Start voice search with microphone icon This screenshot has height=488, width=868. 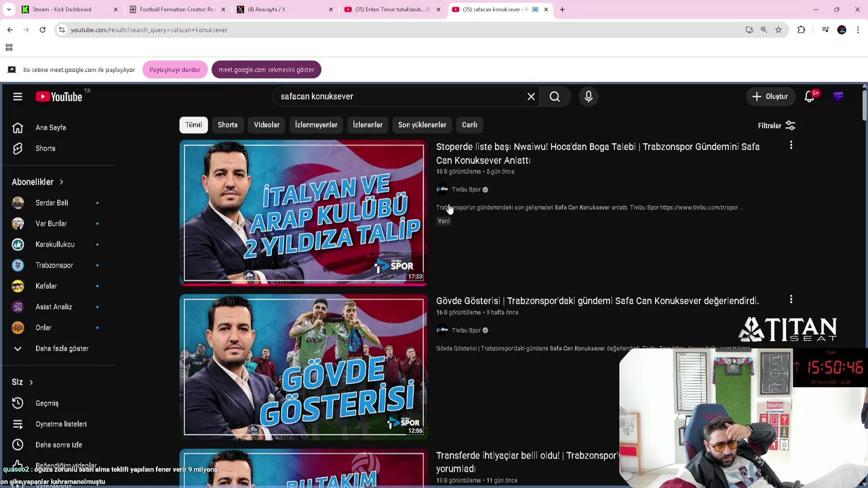click(589, 97)
